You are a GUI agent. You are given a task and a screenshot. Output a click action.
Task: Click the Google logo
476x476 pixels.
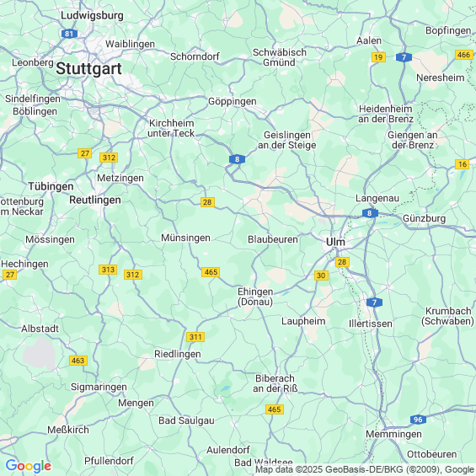pos(29,466)
